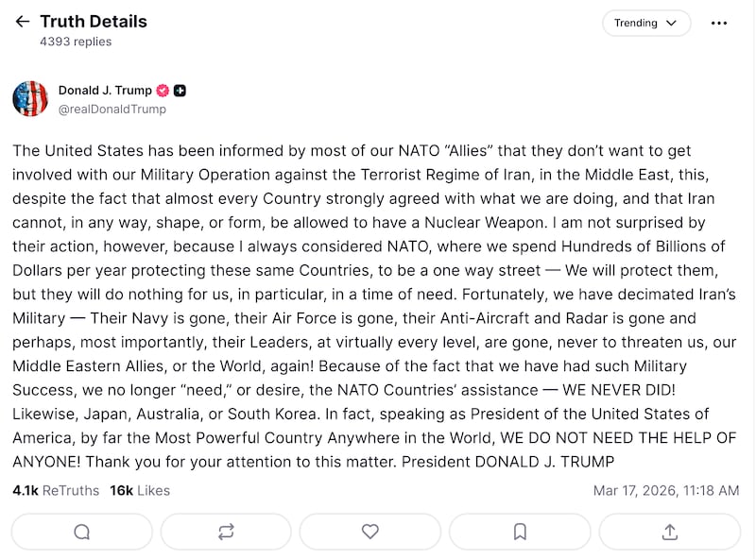View the 16k Likes list
The height and width of the screenshot is (559, 756).
[140, 490]
